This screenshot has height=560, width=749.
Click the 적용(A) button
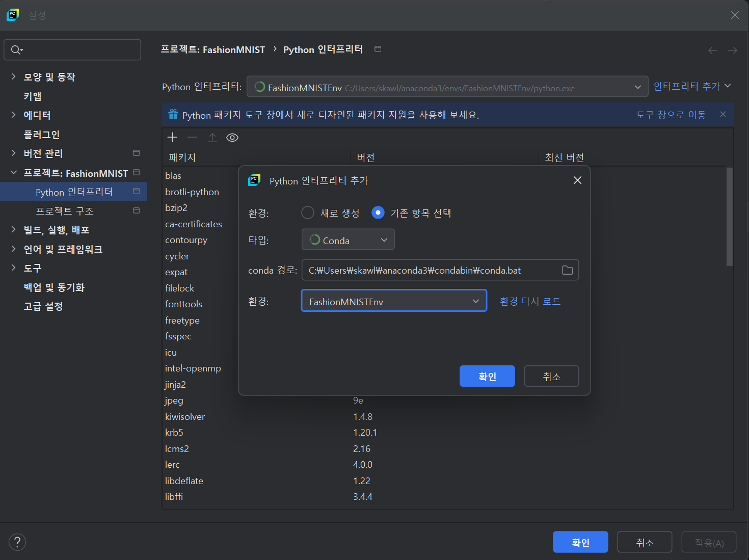[709, 542]
